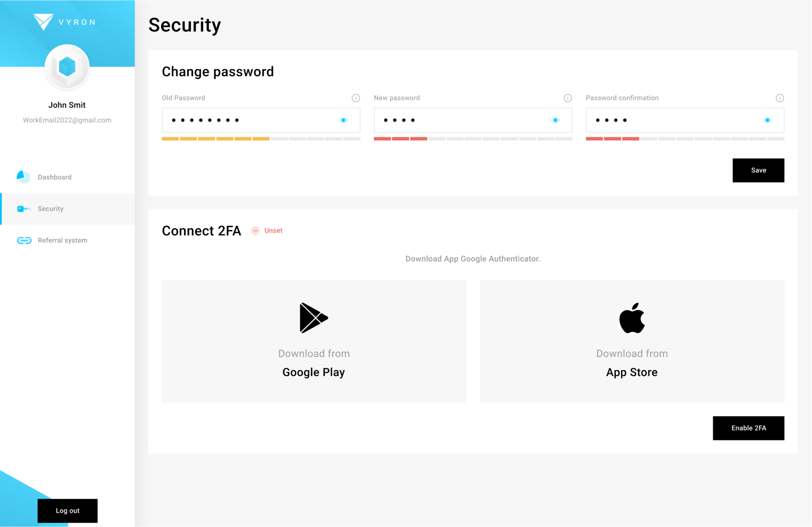Viewport: 812px width, 527px height.
Task: Save the changed password
Action: point(758,170)
